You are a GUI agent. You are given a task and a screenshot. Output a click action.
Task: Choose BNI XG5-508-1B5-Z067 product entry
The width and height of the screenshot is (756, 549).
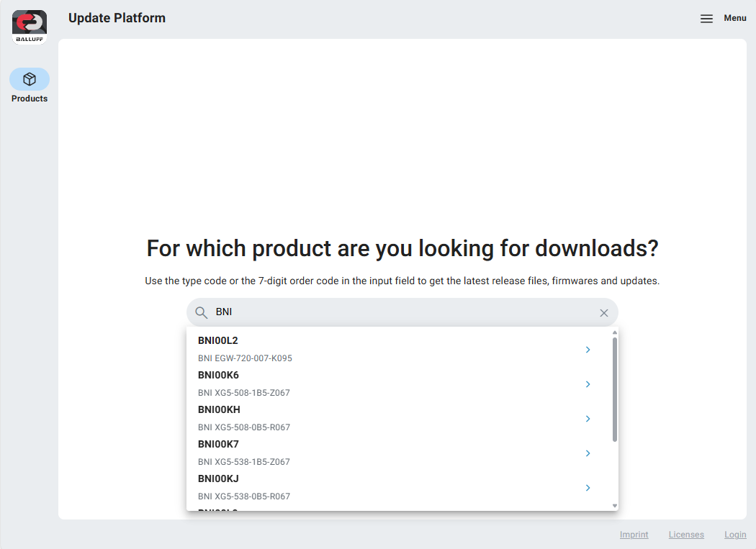click(243, 393)
